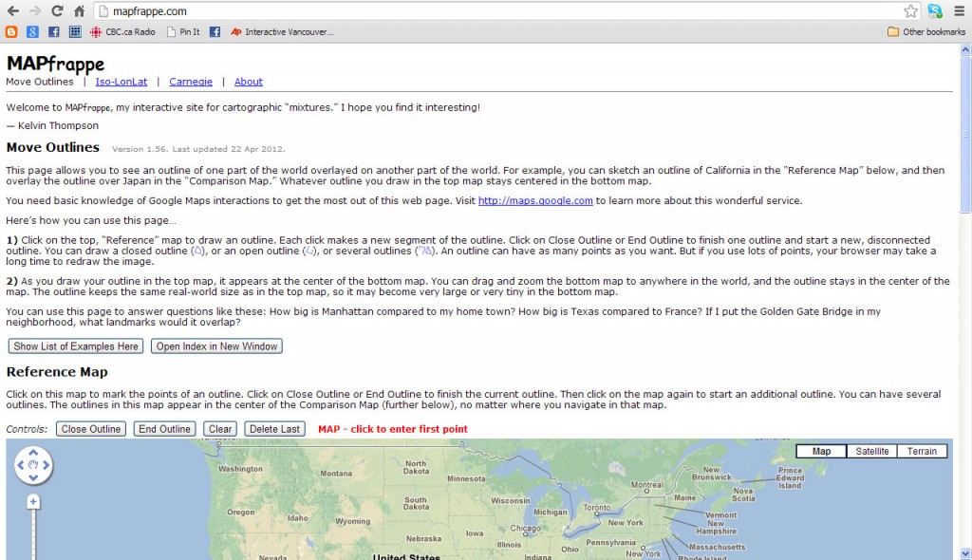Bookmark this page with the star icon
This screenshot has width=972, height=560.
click(910, 11)
